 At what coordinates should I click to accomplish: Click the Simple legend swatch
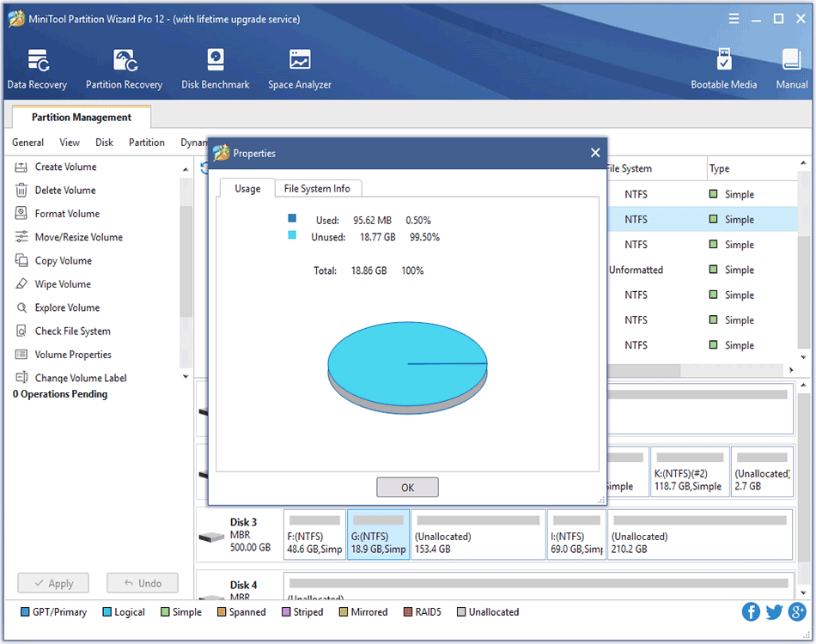165,611
